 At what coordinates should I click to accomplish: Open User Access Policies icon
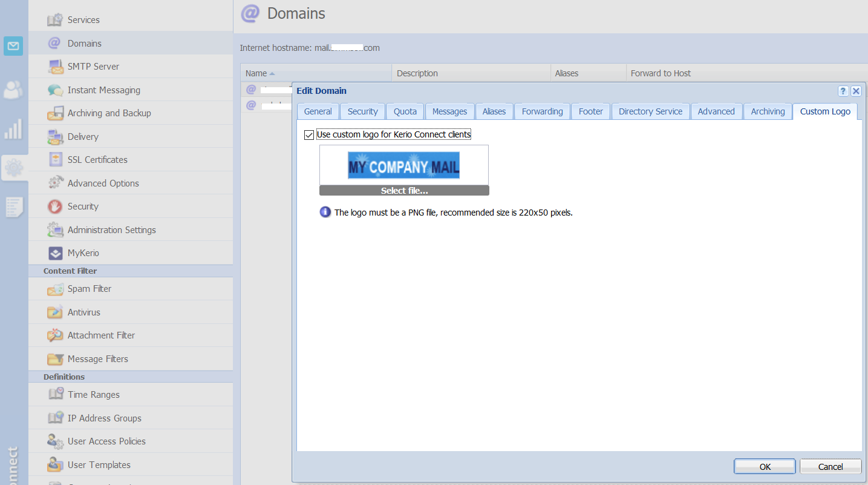point(55,441)
